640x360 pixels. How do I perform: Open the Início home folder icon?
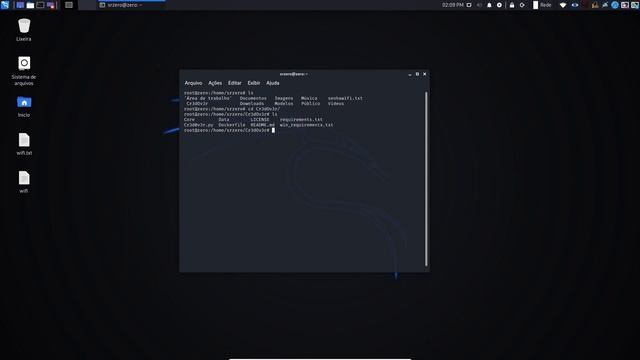24,107
